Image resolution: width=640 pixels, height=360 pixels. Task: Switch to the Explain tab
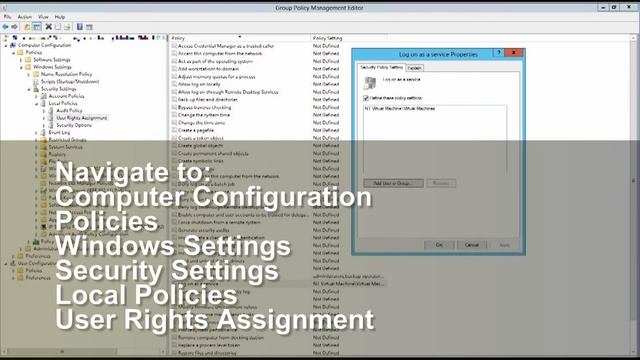click(414, 68)
